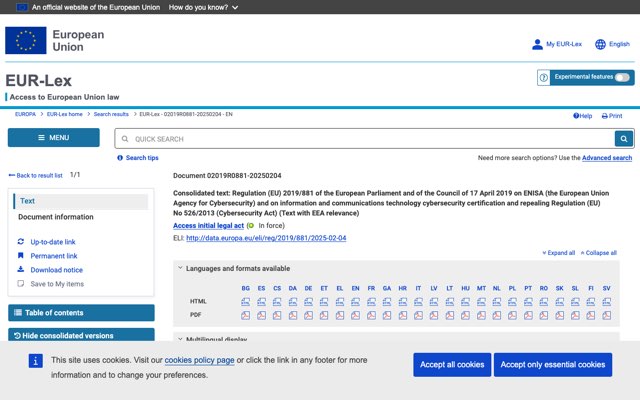Screen dimensions: 640x400
Task: Focus the Quick Search input field
Action: click(x=364, y=139)
